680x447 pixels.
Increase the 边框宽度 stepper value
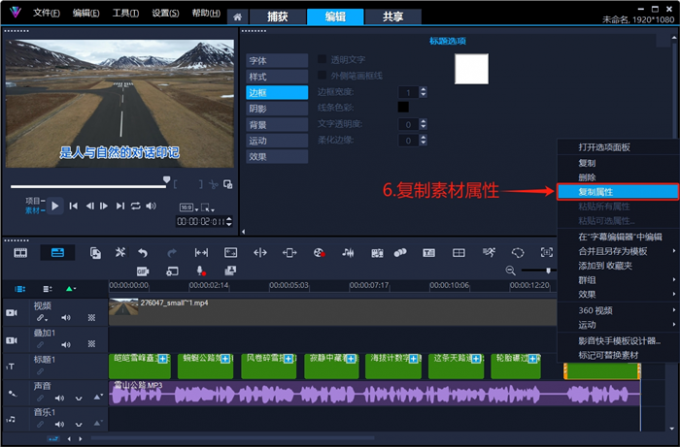[424, 89]
